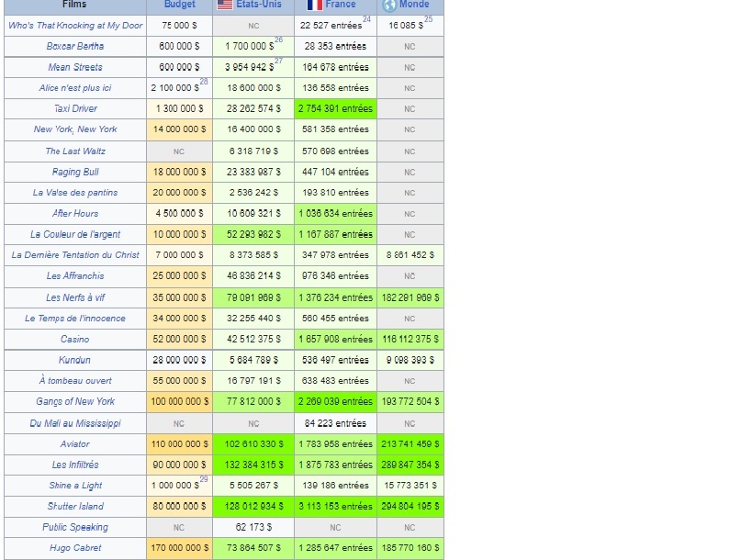The image size is (752, 560).
Task: Open À tombeau ouvert film link
Action: pos(75,381)
